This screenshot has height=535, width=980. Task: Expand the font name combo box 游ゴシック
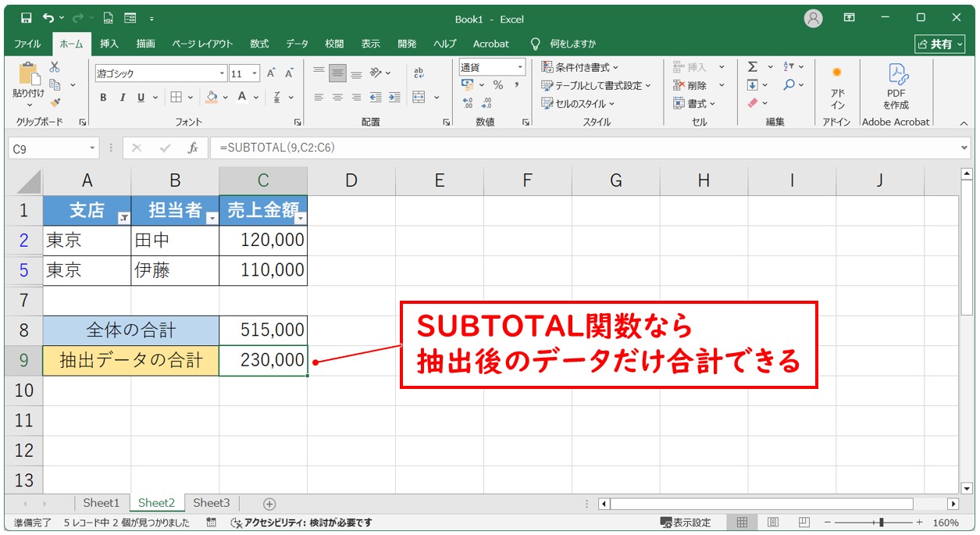pos(223,73)
